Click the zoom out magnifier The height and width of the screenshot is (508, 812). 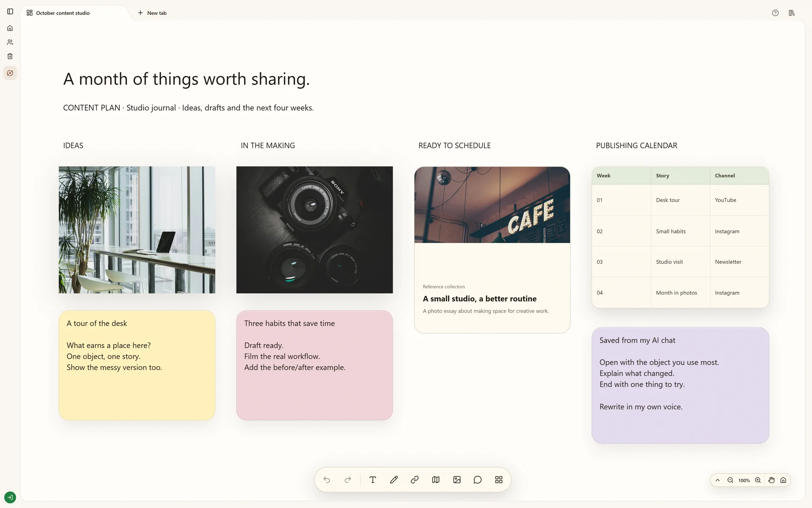click(730, 480)
